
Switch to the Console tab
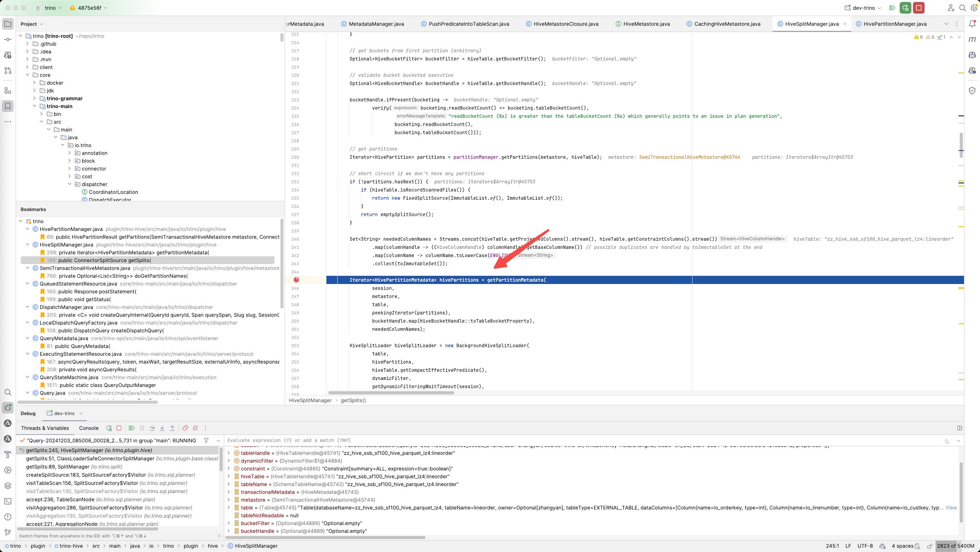89,428
